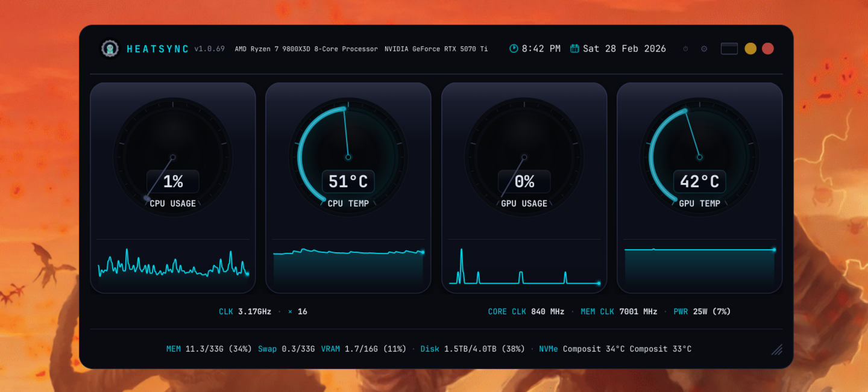Open settings with the gear icon
This screenshot has height=392, width=868.
click(704, 48)
